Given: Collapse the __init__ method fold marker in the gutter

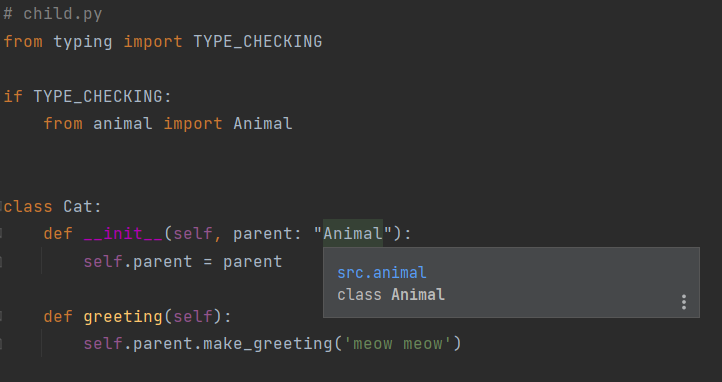Looking at the screenshot, I should tap(1, 233).
